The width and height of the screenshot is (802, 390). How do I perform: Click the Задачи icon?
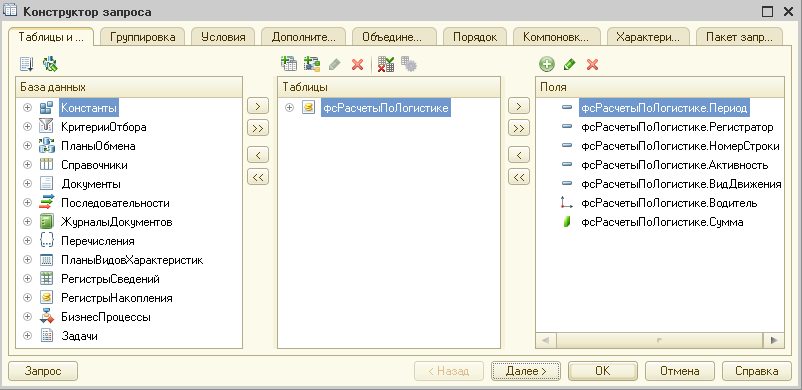click(x=46, y=336)
